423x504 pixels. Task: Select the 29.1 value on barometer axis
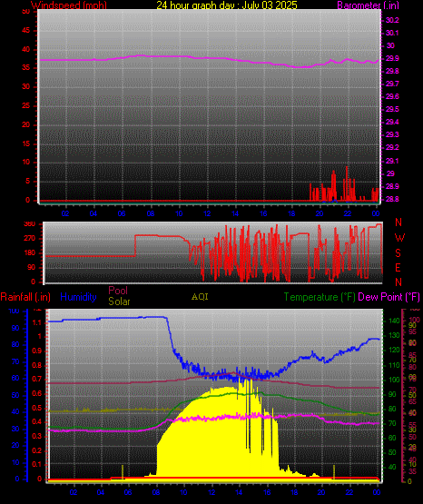point(392,161)
